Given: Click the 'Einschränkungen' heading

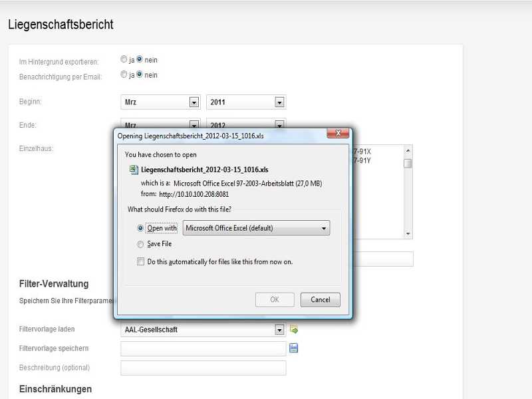Looking at the screenshot, I should point(55,389).
